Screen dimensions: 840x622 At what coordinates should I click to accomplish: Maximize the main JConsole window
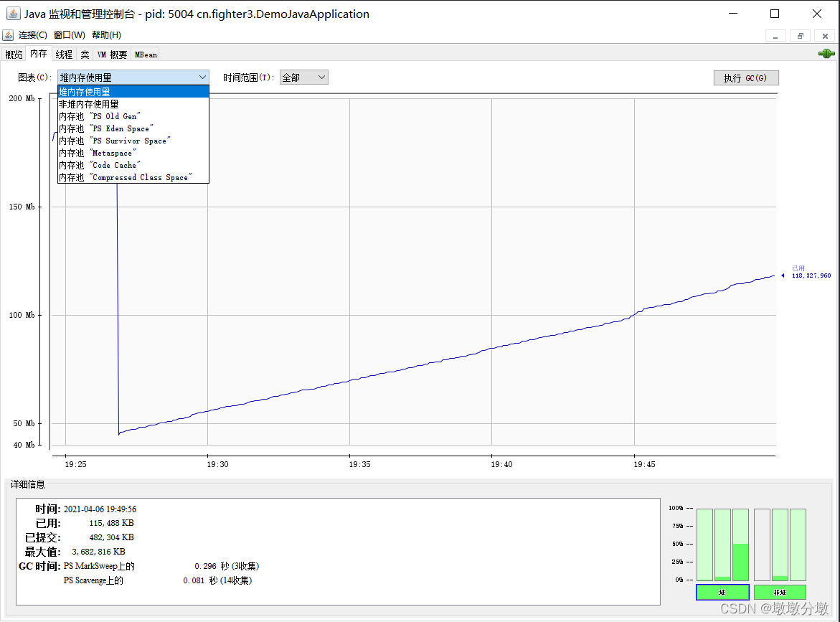tap(775, 14)
